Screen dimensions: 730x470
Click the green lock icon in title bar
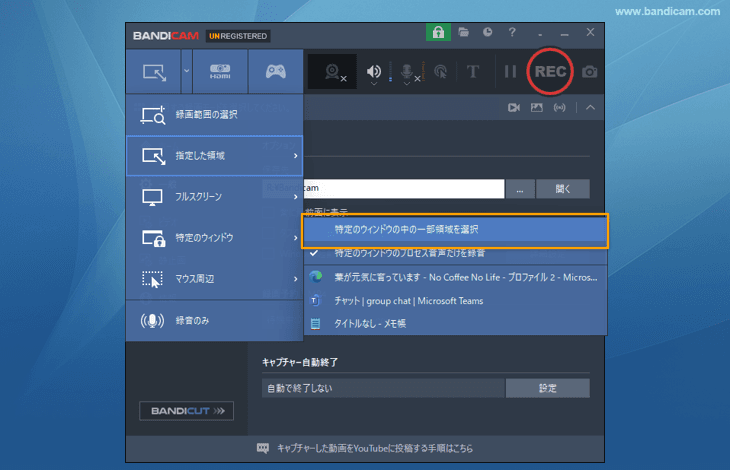click(438, 32)
